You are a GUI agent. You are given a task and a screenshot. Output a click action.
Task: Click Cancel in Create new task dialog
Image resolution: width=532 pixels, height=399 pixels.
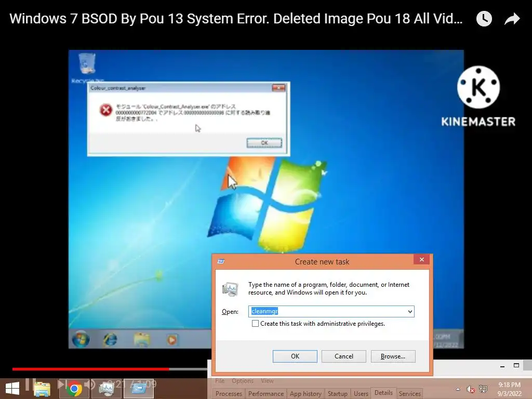pyautogui.click(x=344, y=356)
